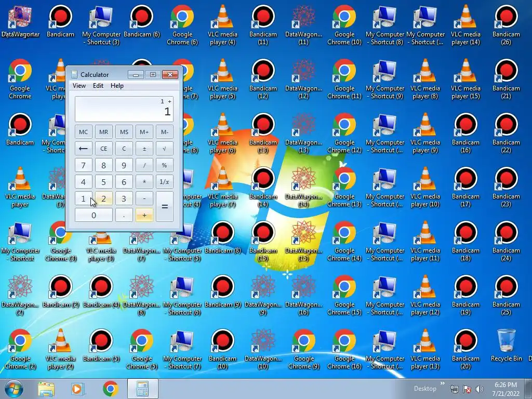Select the Google Chrome (16) desktop shortcut

(344, 350)
